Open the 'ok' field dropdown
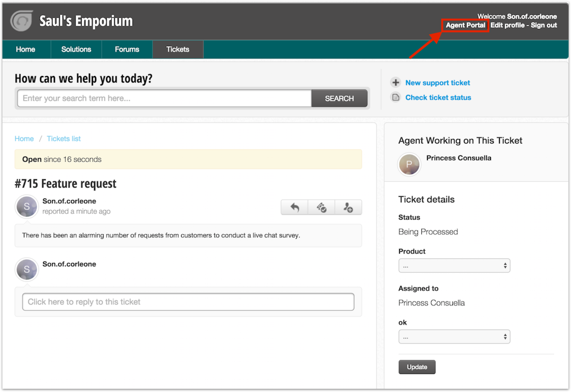Screen dimensions: 571x392 coord(454,337)
